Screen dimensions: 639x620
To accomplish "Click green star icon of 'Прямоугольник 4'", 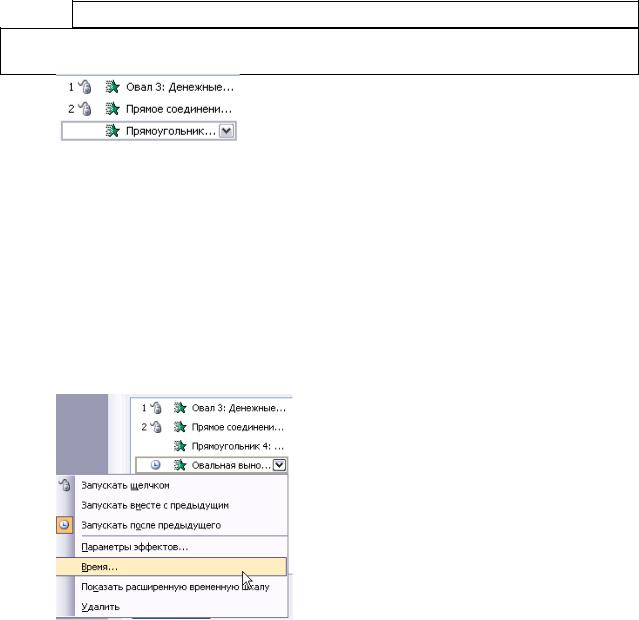I will click(180, 446).
